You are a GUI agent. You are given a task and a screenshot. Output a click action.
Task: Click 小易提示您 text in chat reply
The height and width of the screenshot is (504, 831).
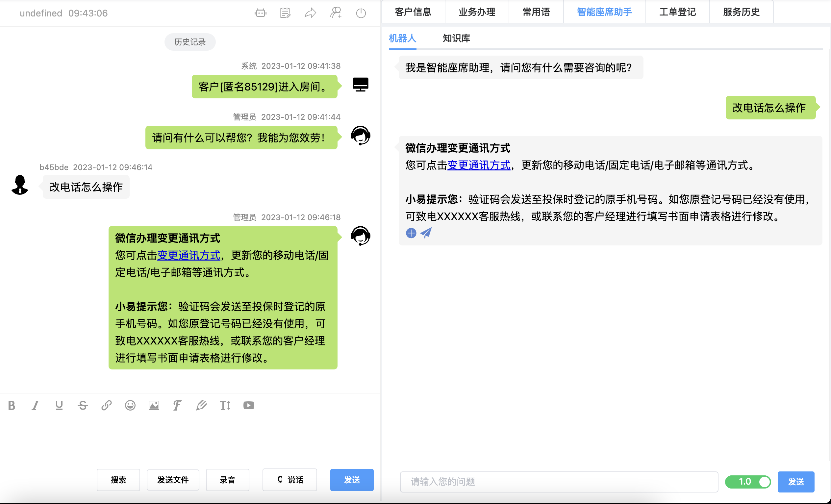click(x=141, y=307)
